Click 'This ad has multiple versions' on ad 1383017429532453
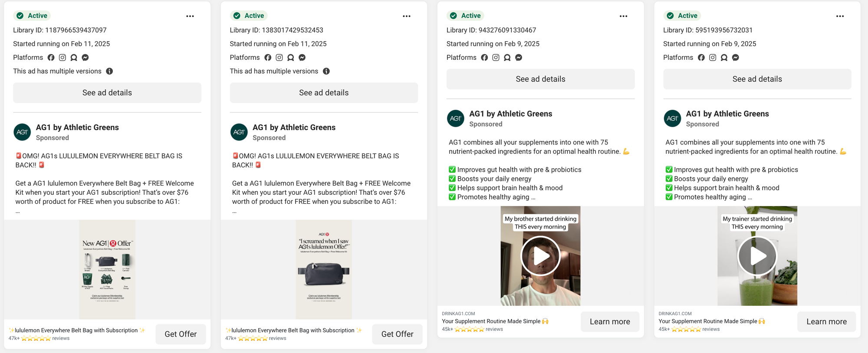The width and height of the screenshot is (868, 353). pyautogui.click(x=274, y=71)
